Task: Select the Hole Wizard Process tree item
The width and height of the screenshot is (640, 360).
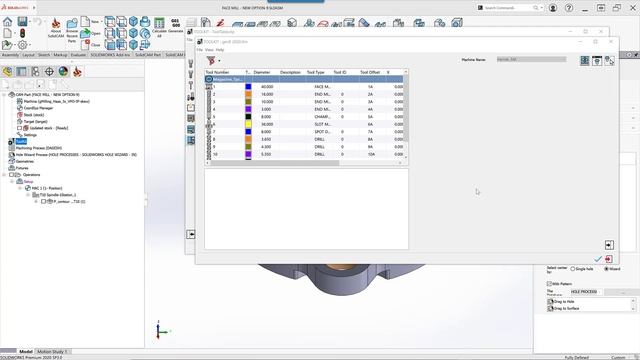Action: (73, 155)
